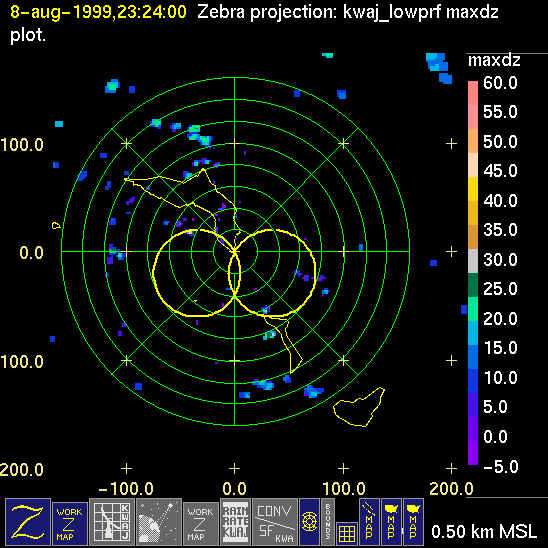This screenshot has height=548, width=548.
Task: Open the KWAJ grid map icon
Action: coord(112,522)
